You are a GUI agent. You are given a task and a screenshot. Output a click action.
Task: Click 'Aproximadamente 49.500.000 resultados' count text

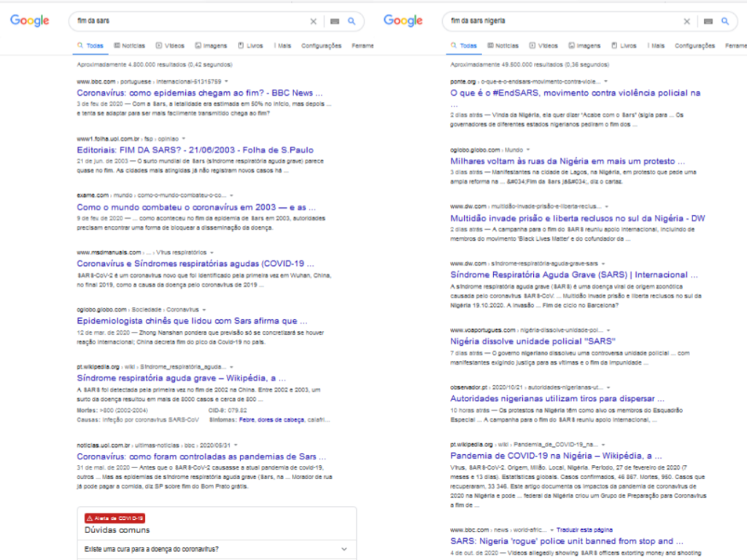point(530,64)
